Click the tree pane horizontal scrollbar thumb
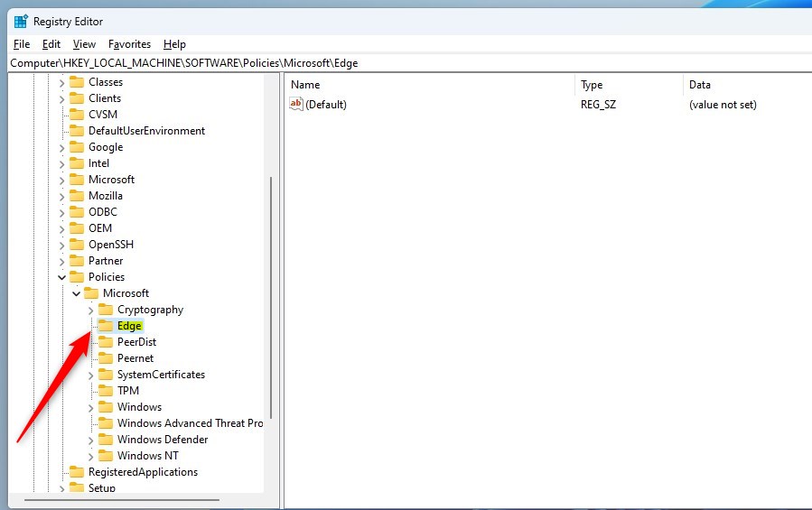Viewport: 812px width, 510px height. pyautogui.click(x=122, y=500)
